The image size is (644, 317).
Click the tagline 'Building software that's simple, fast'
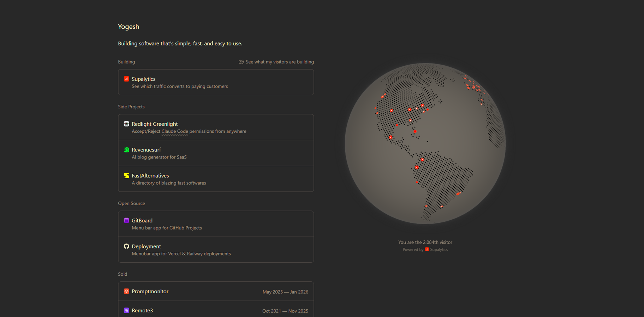[180, 43]
